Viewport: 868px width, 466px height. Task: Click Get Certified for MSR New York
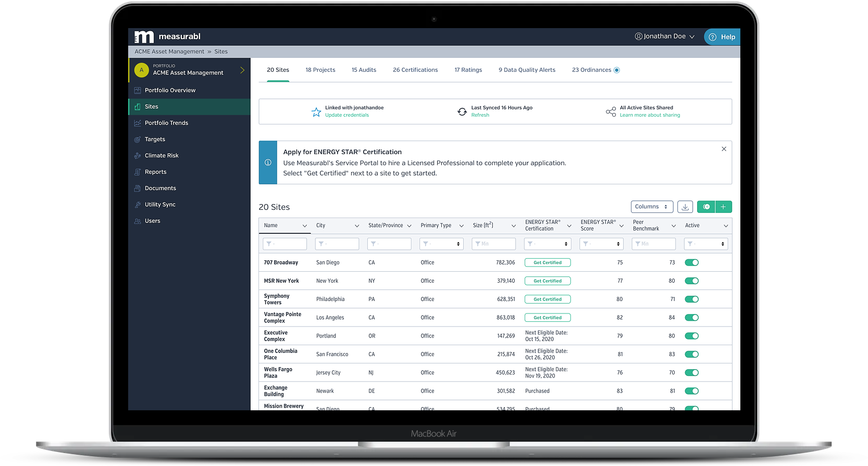548,281
